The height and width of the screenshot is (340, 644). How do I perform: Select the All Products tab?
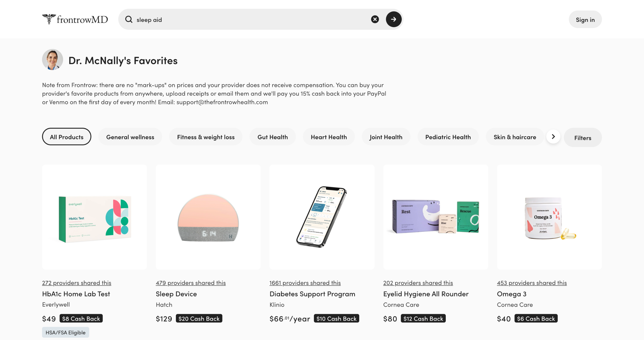point(66,137)
